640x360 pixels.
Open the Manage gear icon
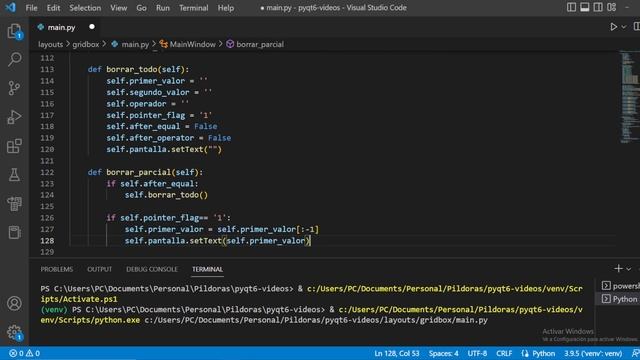[x=14, y=332]
